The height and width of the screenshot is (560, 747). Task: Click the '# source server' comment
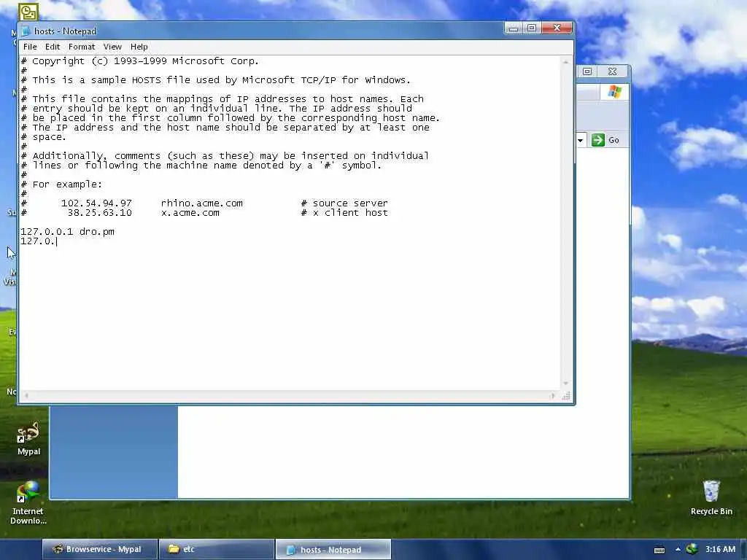click(344, 203)
